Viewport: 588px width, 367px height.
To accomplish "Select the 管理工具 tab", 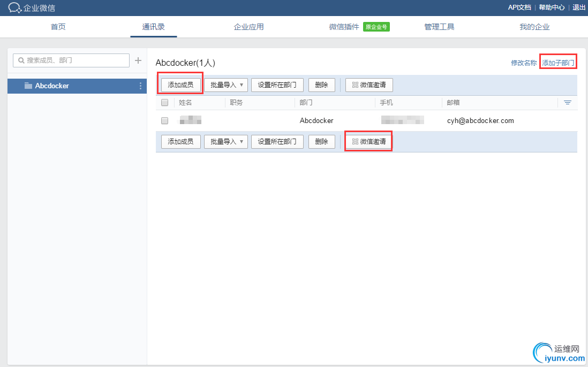I will coord(439,27).
